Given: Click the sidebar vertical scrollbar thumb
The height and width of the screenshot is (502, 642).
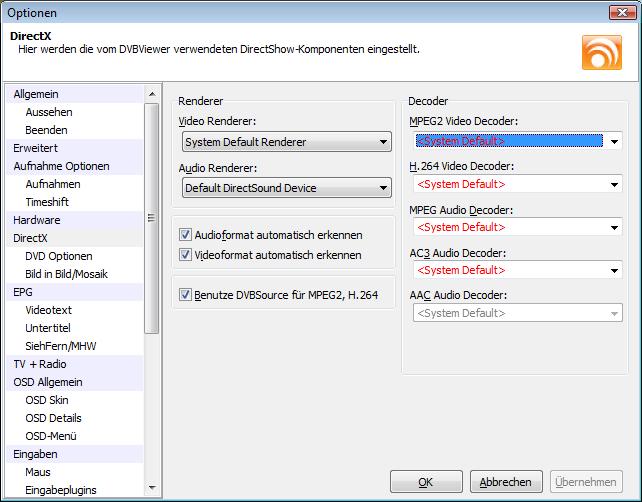Looking at the screenshot, I should [152, 218].
